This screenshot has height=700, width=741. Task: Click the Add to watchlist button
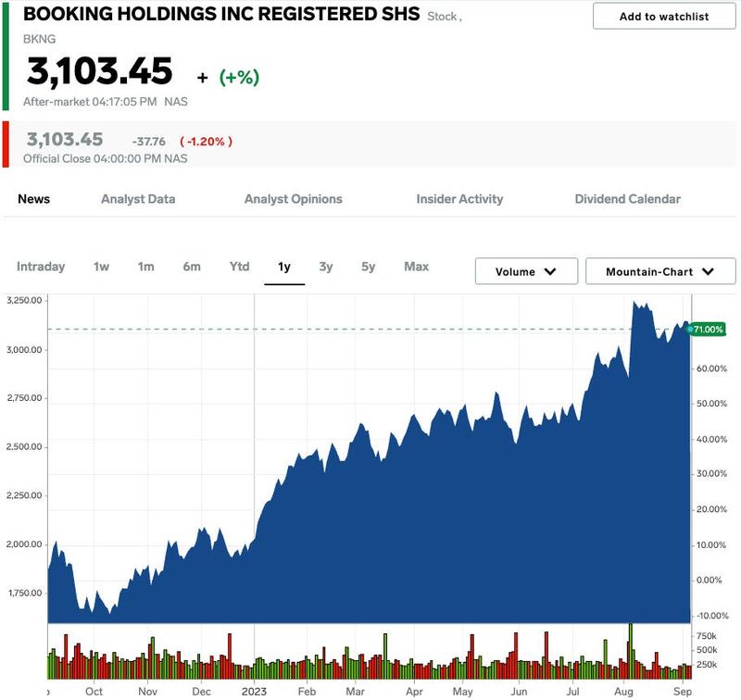pos(664,17)
